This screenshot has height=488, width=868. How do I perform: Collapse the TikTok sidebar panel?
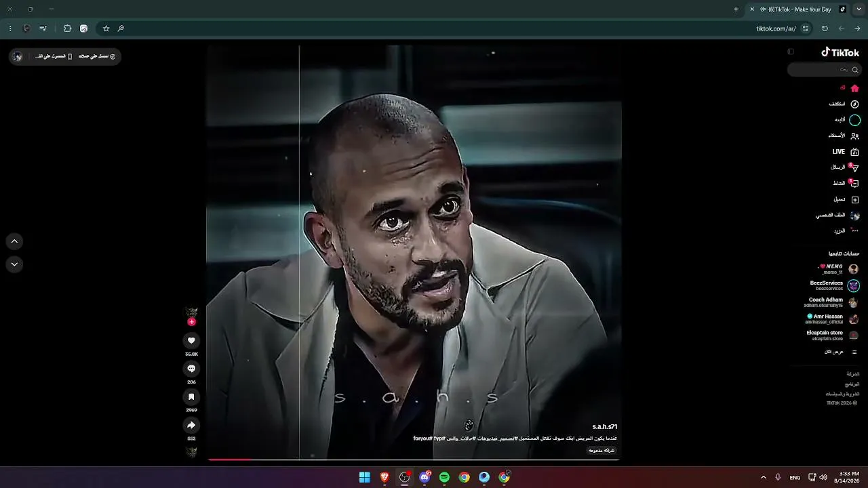pos(791,52)
